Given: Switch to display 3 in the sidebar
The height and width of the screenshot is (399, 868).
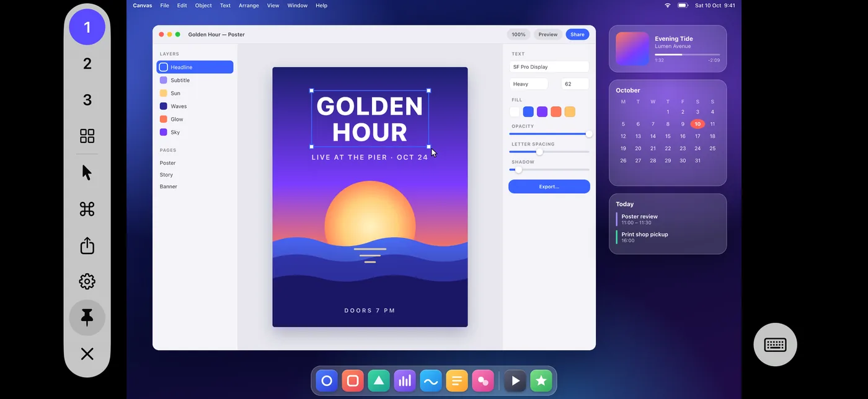Looking at the screenshot, I should click(x=87, y=100).
